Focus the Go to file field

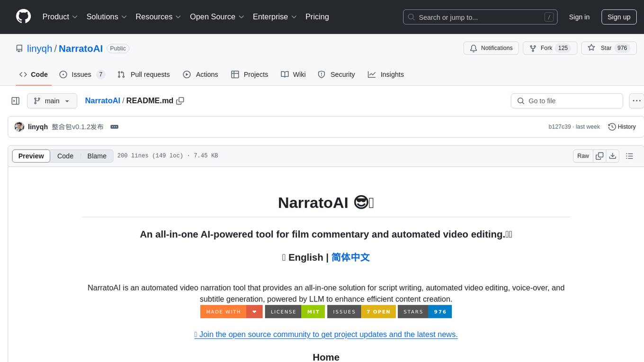[567, 101]
